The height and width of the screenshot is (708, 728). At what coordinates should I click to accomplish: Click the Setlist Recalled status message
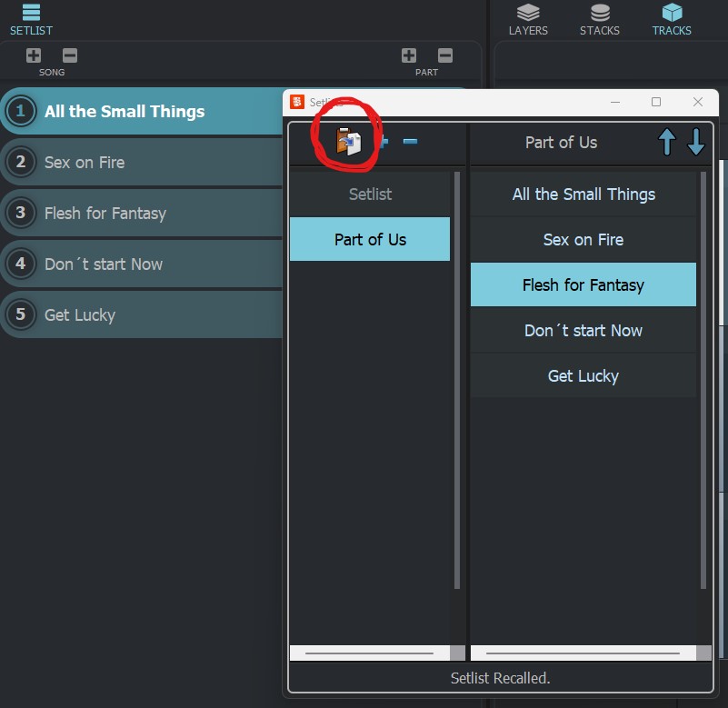500,678
